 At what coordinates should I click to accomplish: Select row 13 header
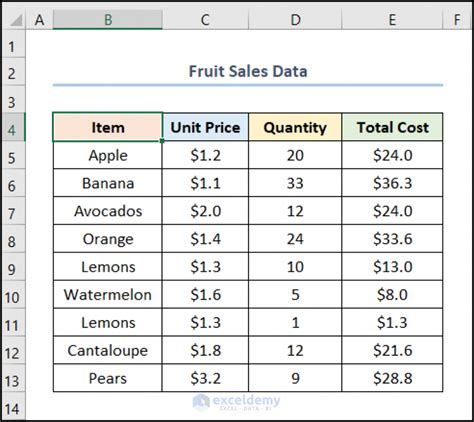click(13, 379)
